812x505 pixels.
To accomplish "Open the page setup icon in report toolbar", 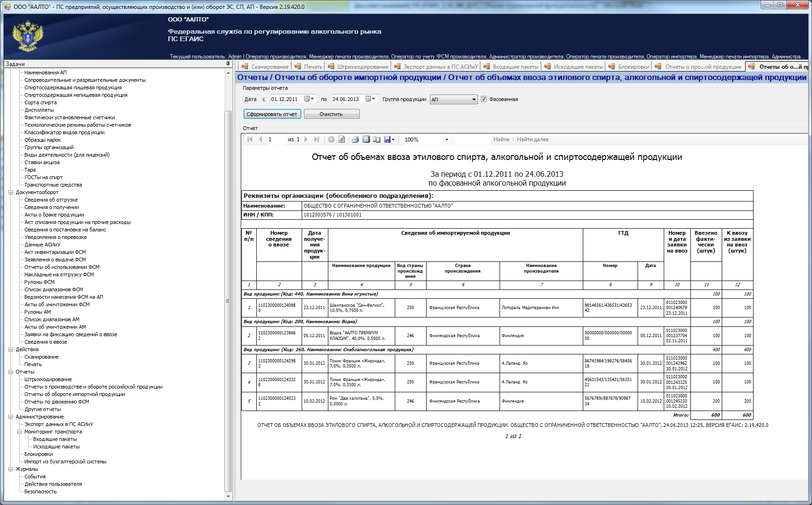I will tap(377, 139).
